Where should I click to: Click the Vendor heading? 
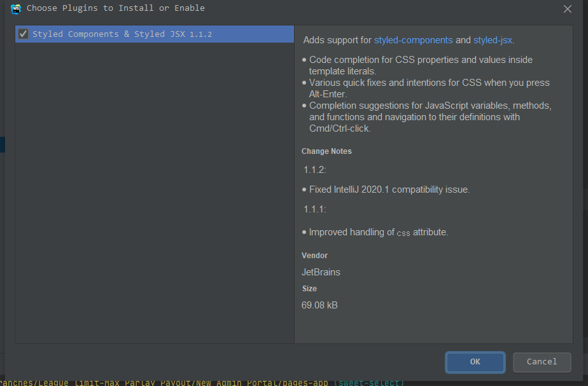click(314, 256)
